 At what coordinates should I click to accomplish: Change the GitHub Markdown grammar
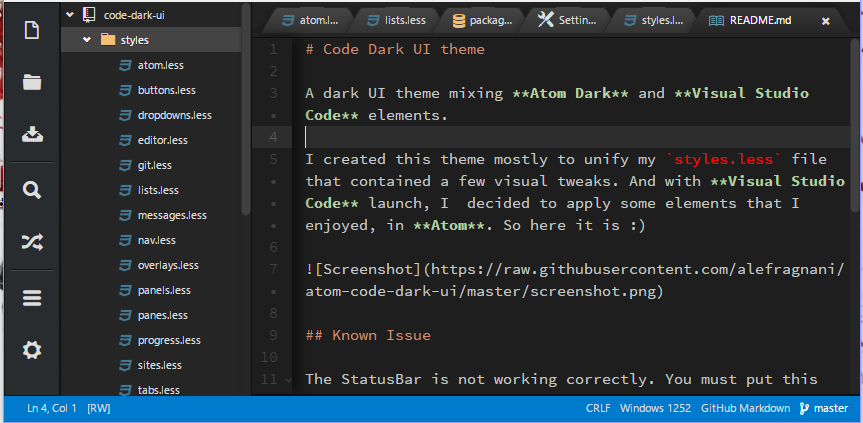coord(745,409)
